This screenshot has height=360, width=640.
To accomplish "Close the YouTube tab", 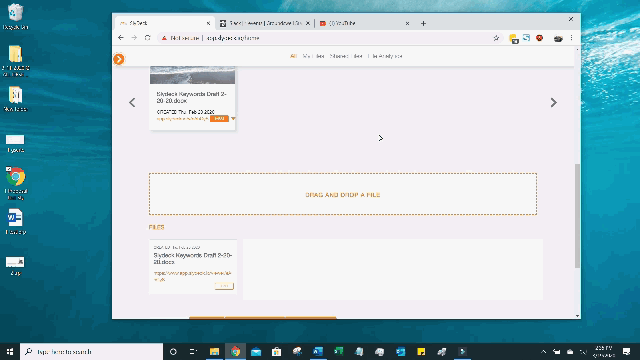I will click(407, 24).
